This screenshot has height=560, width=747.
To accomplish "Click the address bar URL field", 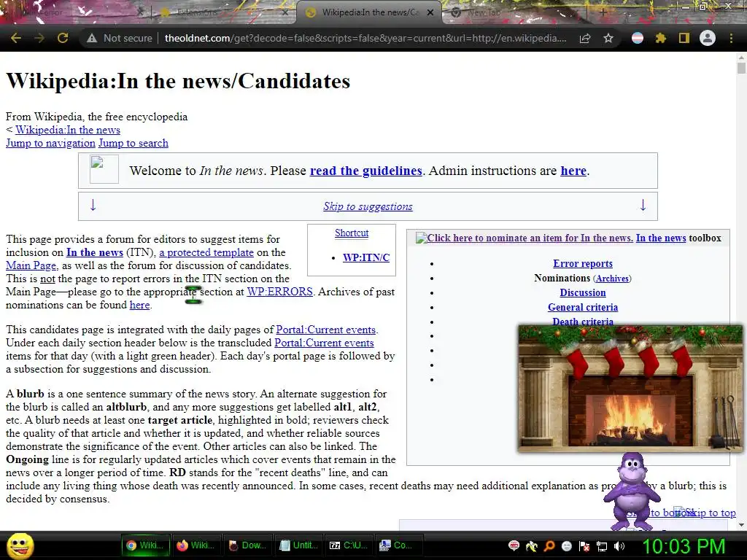I will coord(365,38).
